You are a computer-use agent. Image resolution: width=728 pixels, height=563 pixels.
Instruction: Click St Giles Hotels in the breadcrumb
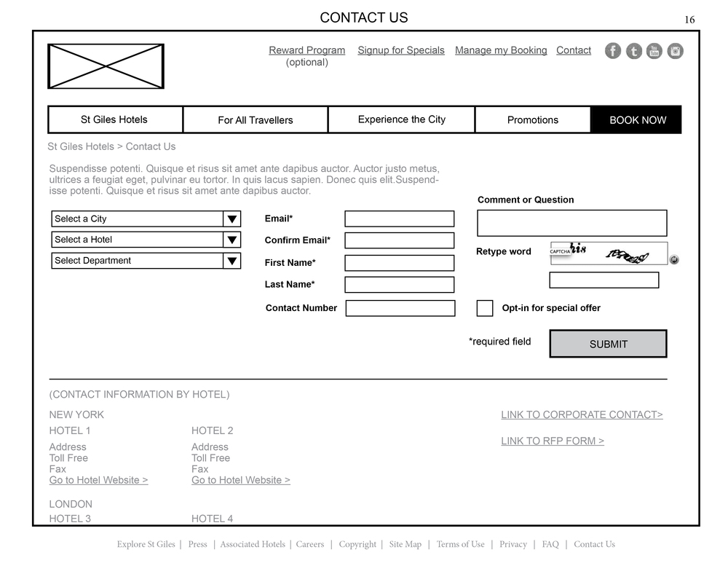pyautogui.click(x=81, y=147)
